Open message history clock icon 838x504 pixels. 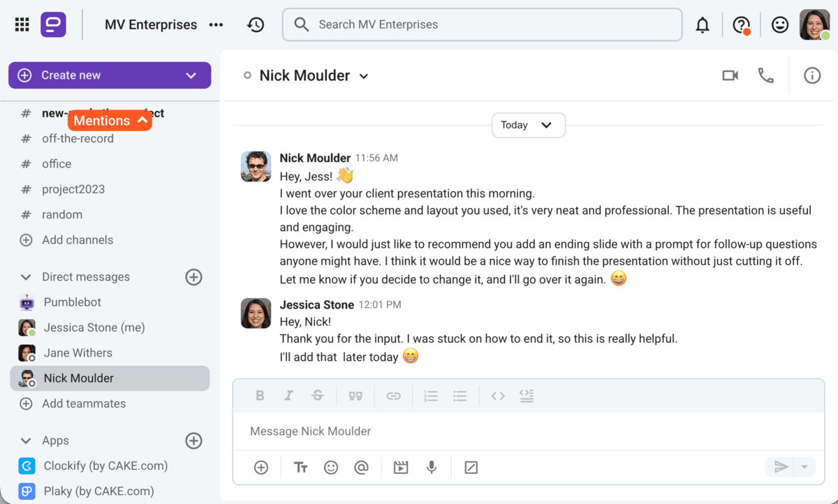tap(256, 25)
